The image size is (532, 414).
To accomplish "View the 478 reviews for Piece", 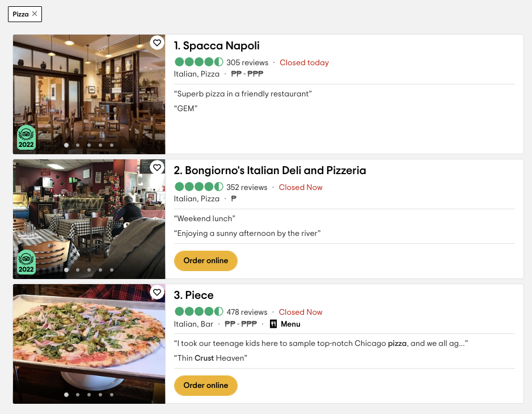I will coord(247,312).
